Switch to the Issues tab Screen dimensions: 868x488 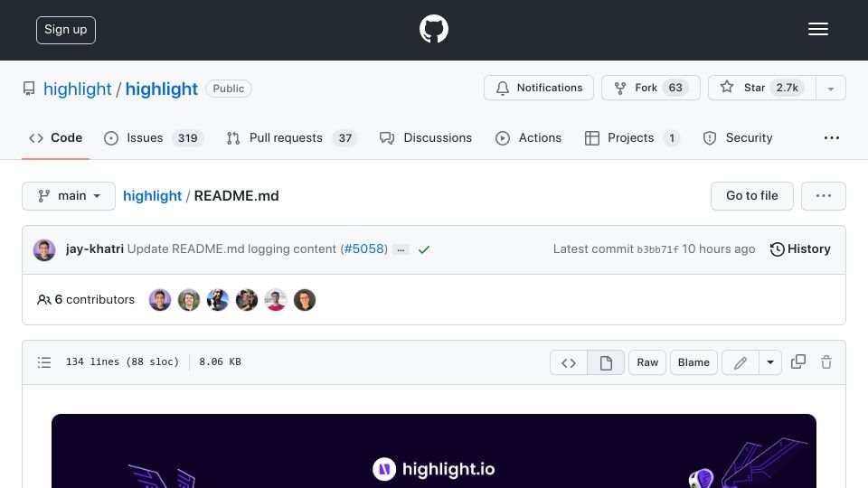[x=154, y=137]
